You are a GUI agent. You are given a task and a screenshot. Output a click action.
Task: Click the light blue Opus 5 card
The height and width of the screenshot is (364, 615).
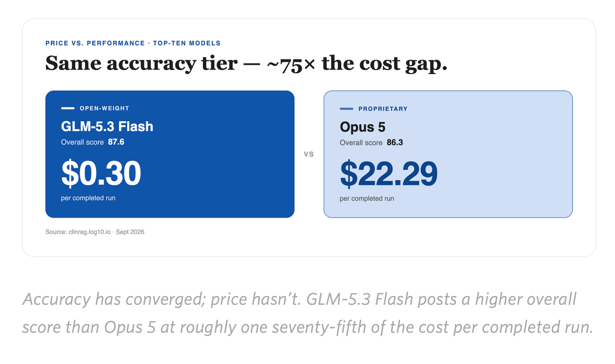pyautogui.click(x=448, y=154)
